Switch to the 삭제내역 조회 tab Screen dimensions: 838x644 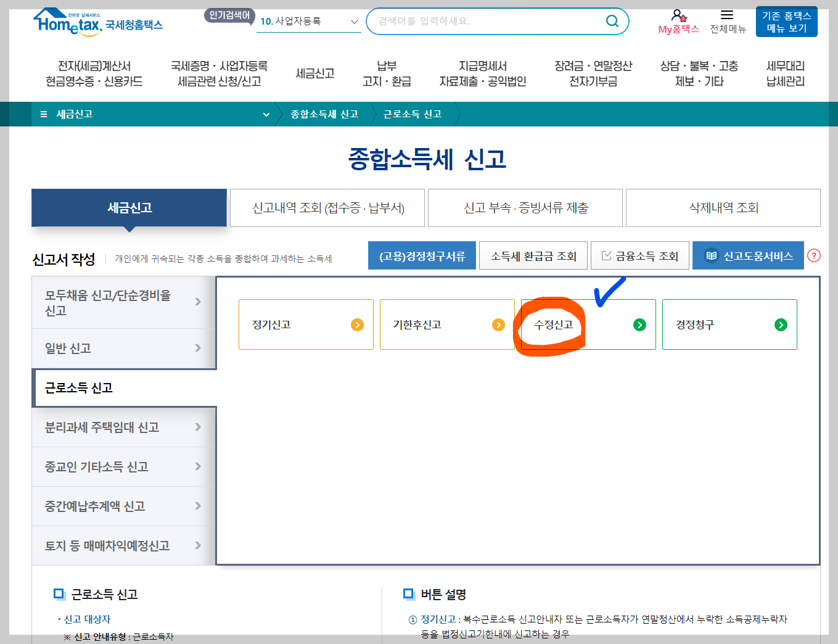[x=723, y=207]
